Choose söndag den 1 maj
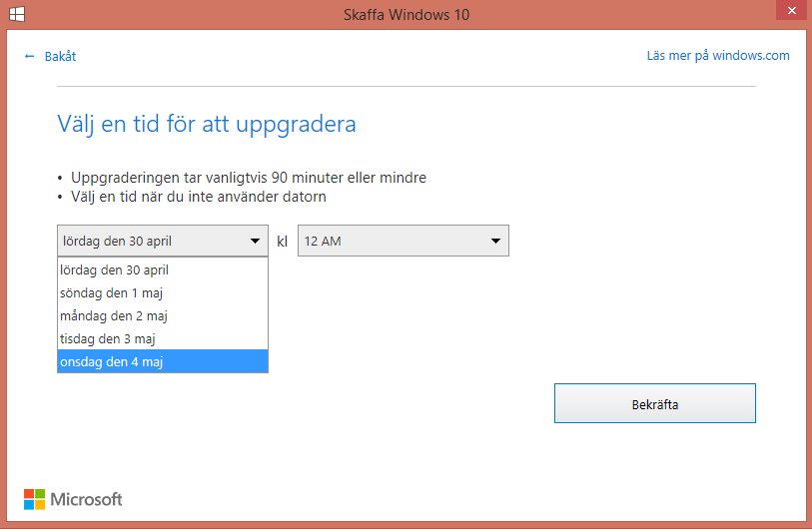 coord(163,293)
